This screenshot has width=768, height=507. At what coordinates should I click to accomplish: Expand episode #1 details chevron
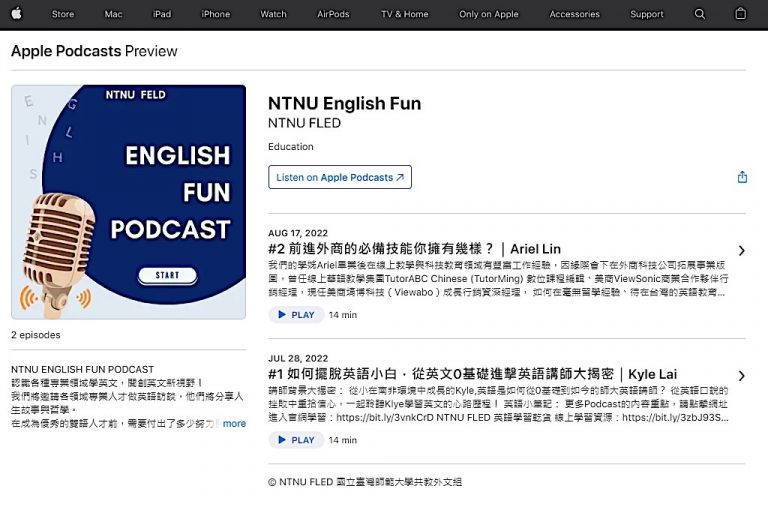742,376
